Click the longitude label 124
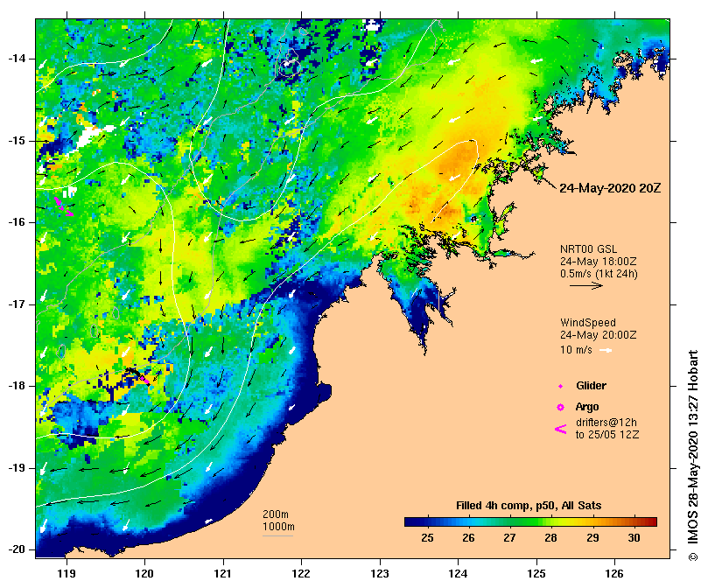 tap(458, 573)
